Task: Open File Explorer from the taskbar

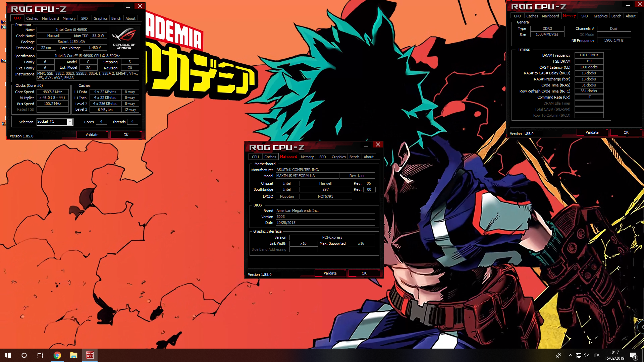Action: (74, 355)
